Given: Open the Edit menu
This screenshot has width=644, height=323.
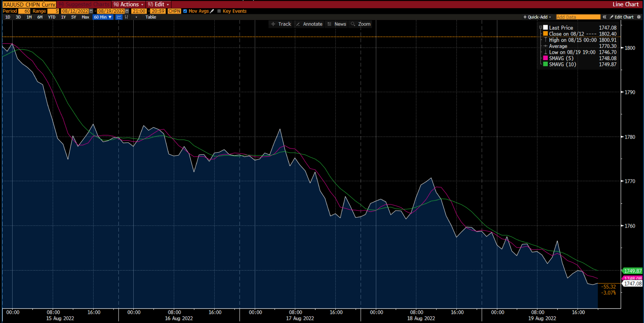Looking at the screenshot, I should (159, 4).
